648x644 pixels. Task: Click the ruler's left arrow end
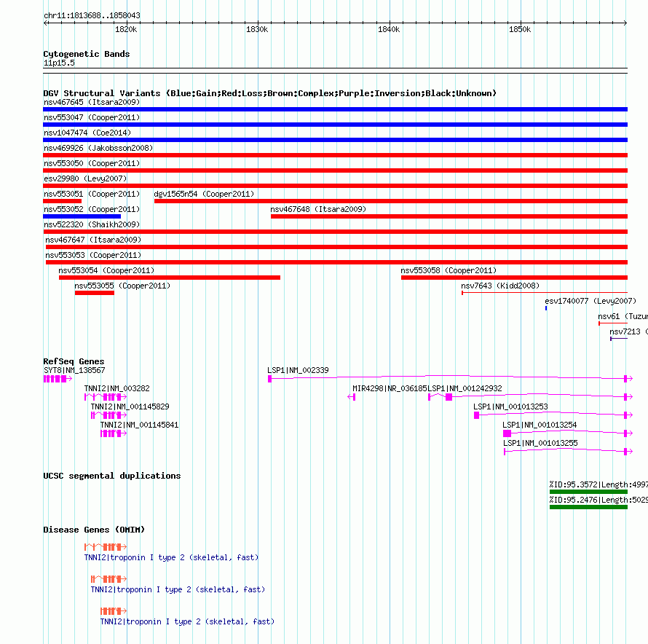pos(45,23)
